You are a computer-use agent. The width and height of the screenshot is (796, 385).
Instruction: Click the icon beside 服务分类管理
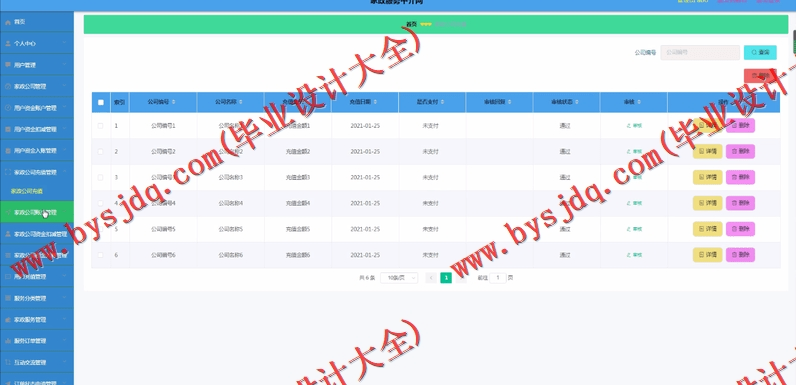8,298
